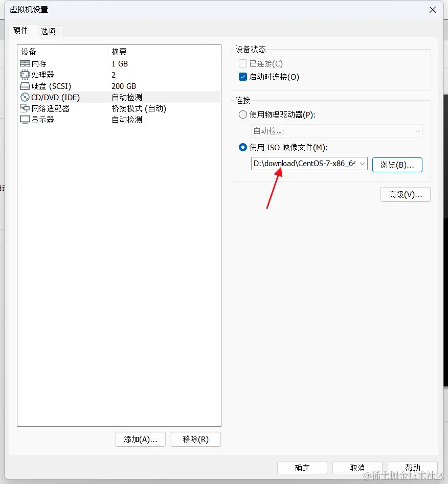
Task: Click the CD/DVD (IDE) disc icon
Action: (x=25, y=97)
